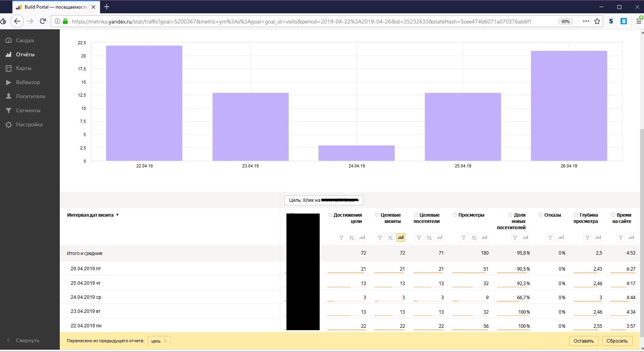Viewport: 644px width, 352px height.
Task: Click the browser back arrow button
Action: coord(17,21)
